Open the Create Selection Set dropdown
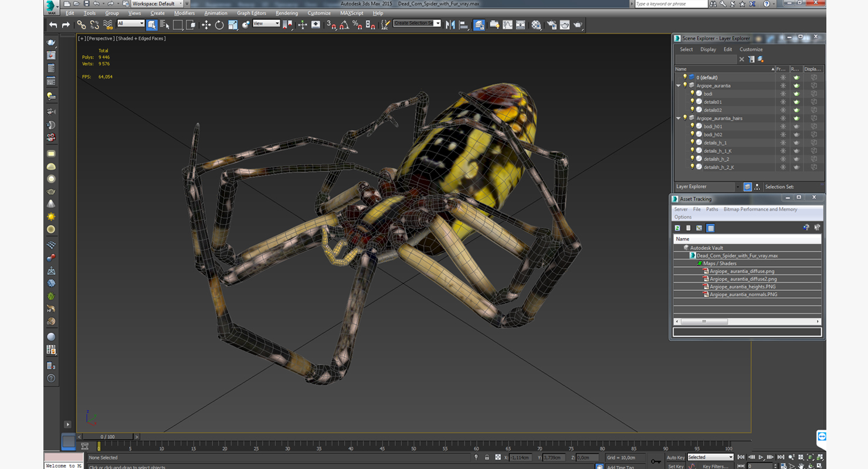868x469 pixels. [x=417, y=23]
